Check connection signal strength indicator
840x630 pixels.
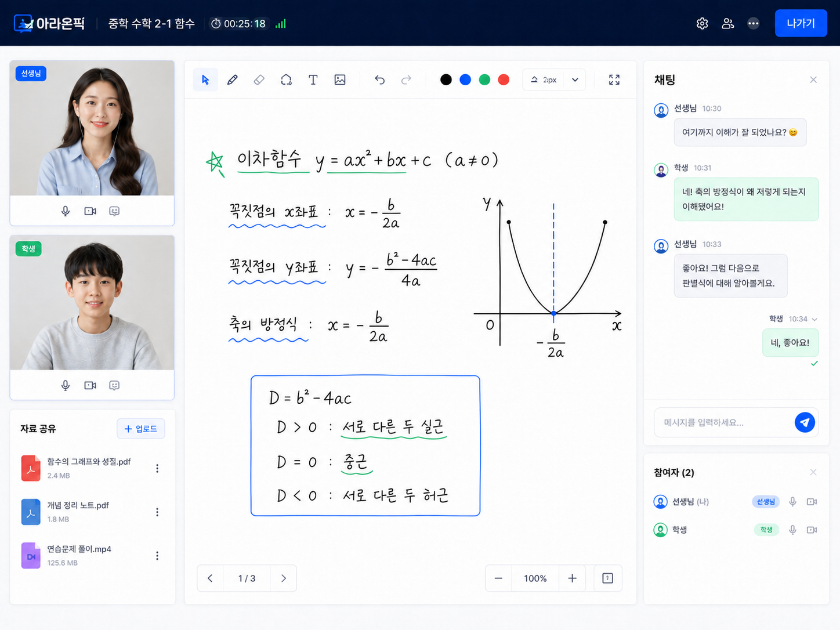click(x=281, y=24)
